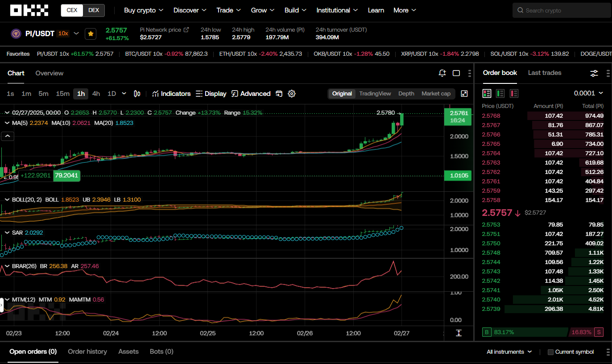Image resolution: width=612 pixels, height=364 pixels.
Task: Expand the SAR indicator legend
Action: [x=7, y=233]
